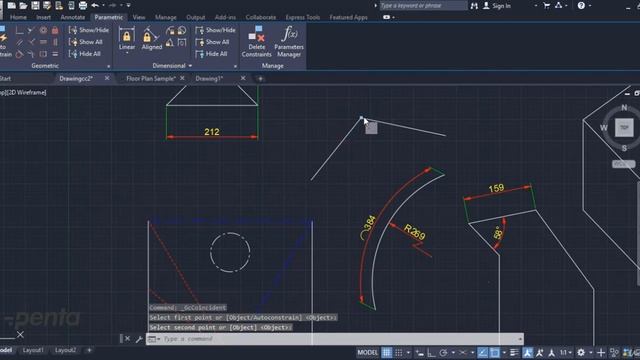Click the Vertical constraint icon
Image resolution: width=640 pixels, height=360 pixels.
pos(55,42)
